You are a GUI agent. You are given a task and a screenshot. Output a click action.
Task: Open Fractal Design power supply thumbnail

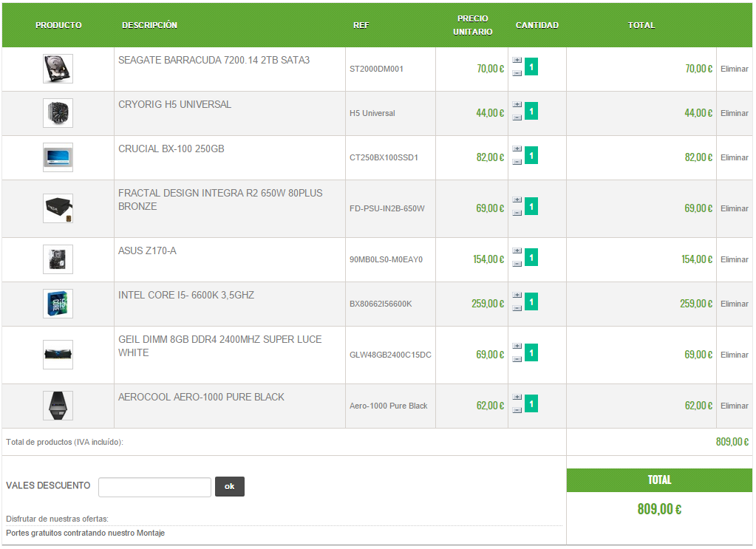[x=58, y=208]
